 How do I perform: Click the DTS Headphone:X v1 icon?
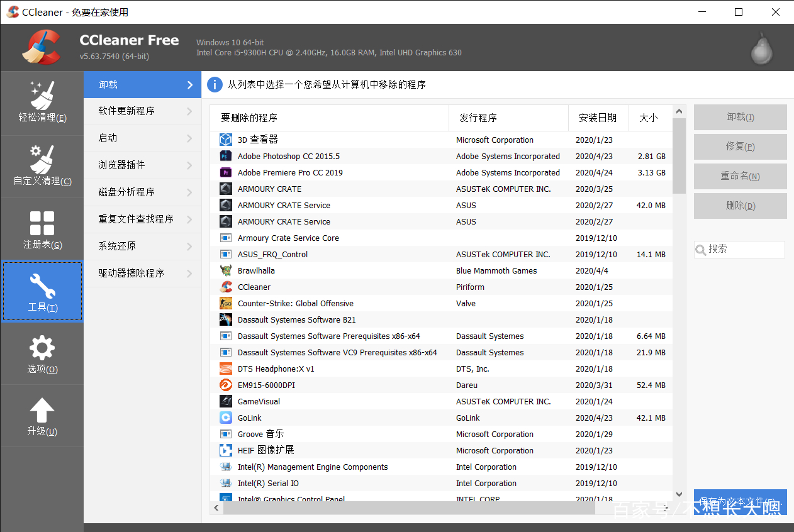pos(226,369)
